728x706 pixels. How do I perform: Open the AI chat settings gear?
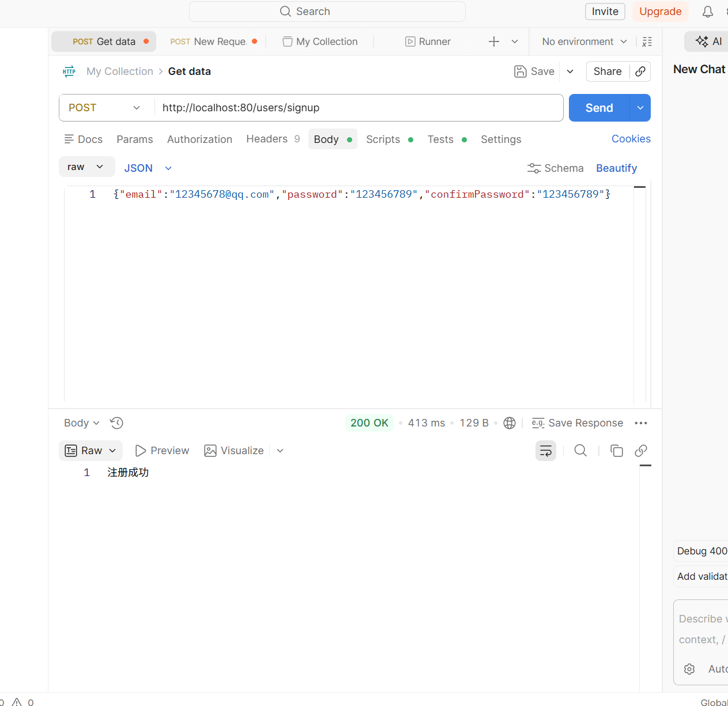(x=689, y=669)
